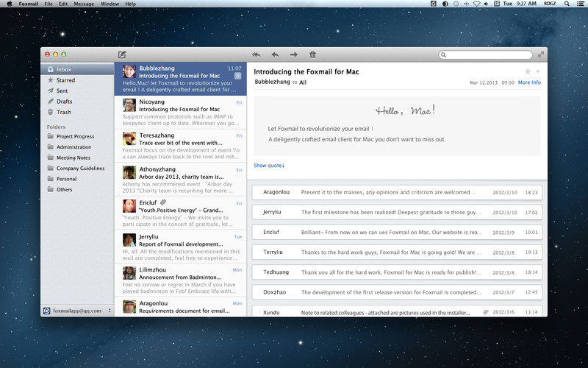Open the Message menu

click(84, 4)
